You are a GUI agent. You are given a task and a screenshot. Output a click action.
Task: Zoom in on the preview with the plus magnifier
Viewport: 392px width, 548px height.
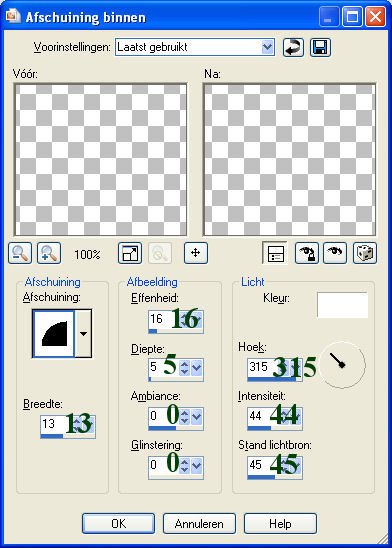coord(49,253)
